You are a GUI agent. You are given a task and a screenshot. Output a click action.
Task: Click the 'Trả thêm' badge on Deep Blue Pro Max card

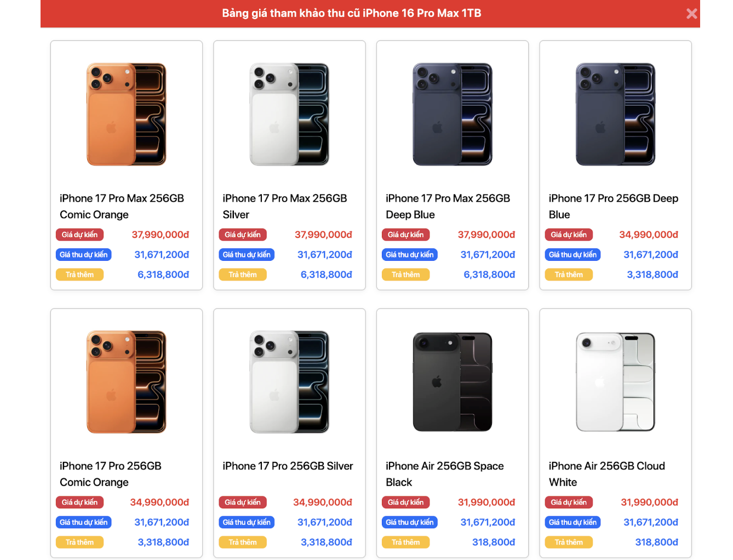pos(405,275)
